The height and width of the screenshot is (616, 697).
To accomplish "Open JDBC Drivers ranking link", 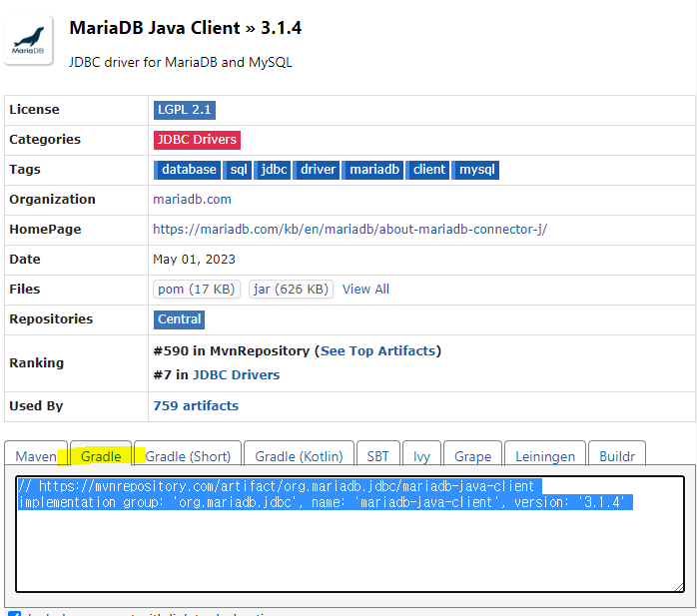I will [236, 375].
